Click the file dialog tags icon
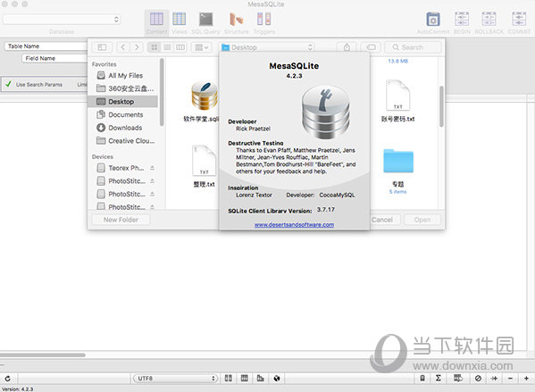 [x=372, y=47]
